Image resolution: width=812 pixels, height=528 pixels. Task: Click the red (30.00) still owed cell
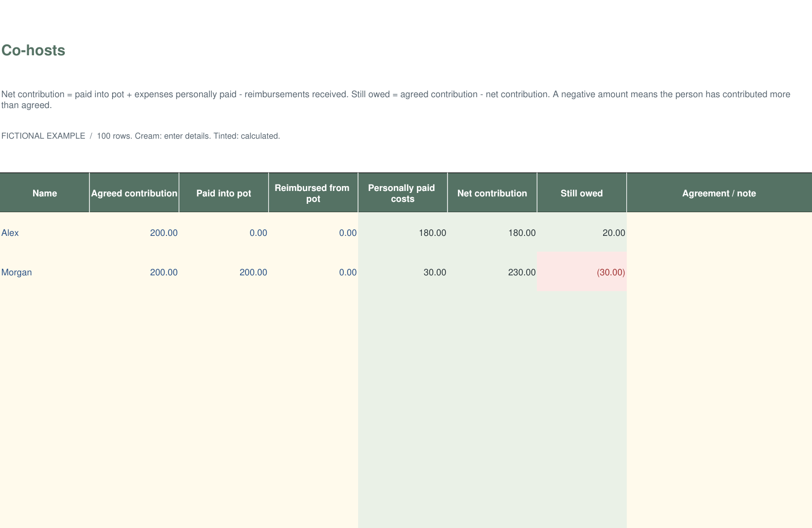(582, 272)
